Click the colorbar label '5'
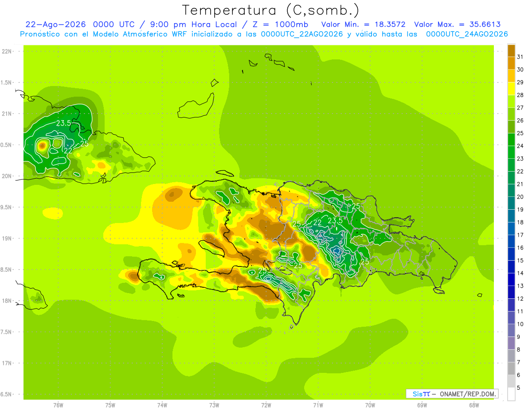This screenshot has width=532, height=411. pos(519,388)
